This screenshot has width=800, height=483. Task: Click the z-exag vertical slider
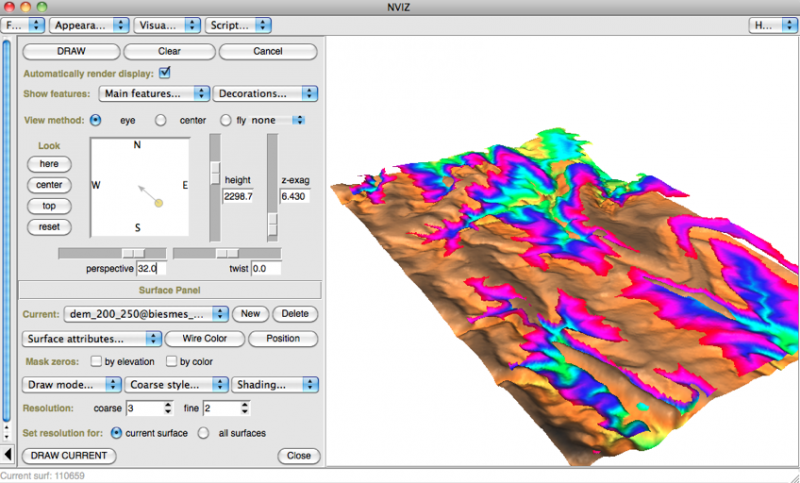[272, 224]
